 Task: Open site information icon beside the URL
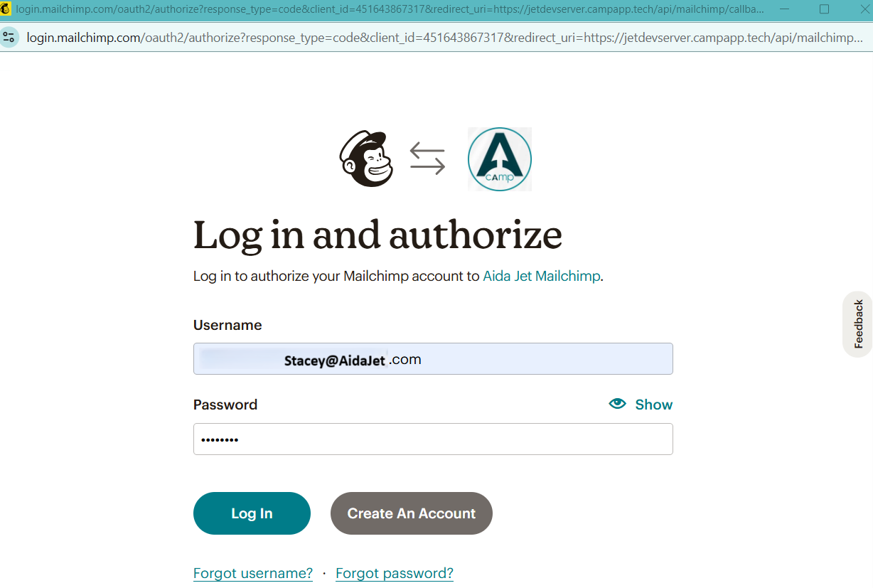9,38
